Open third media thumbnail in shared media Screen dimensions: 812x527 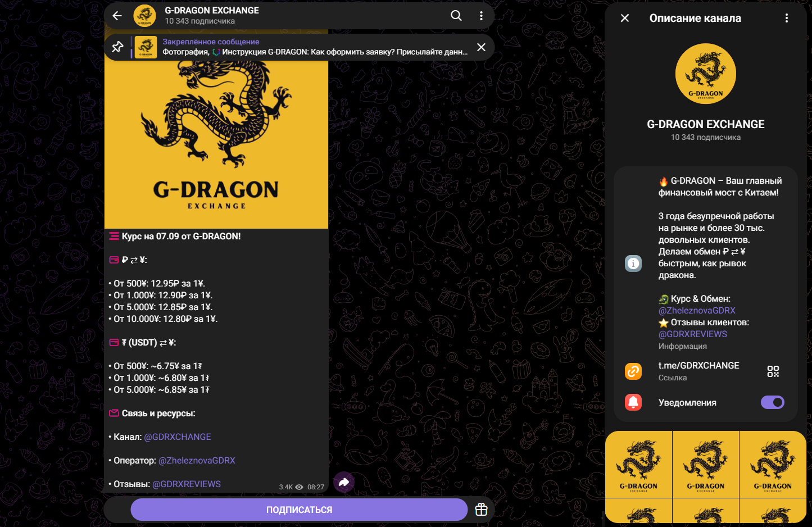(773, 465)
